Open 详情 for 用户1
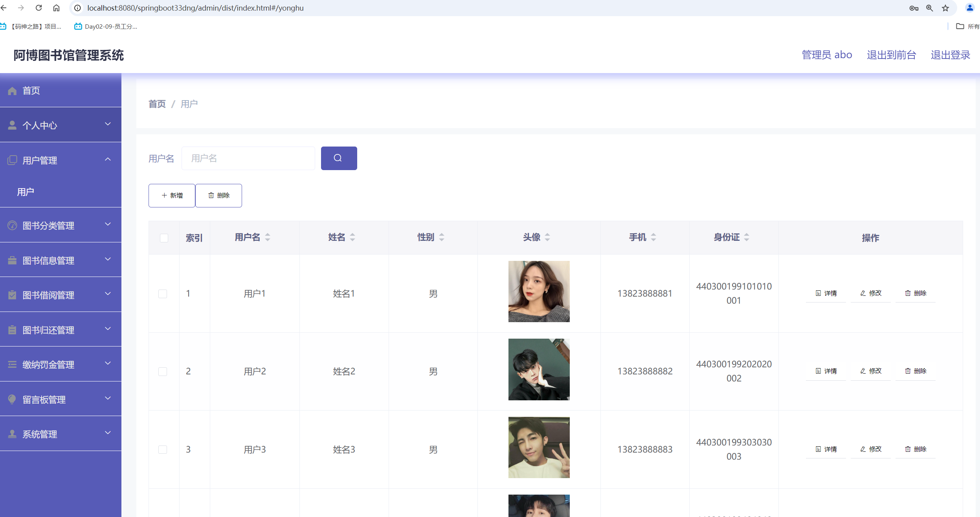The width and height of the screenshot is (980, 517). 826,293
